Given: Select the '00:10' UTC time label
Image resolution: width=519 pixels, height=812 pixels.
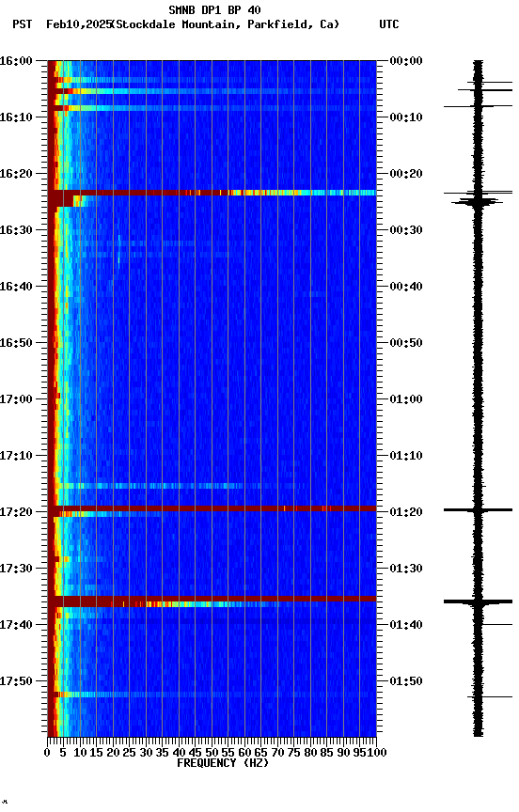Looking at the screenshot, I should (406, 117).
